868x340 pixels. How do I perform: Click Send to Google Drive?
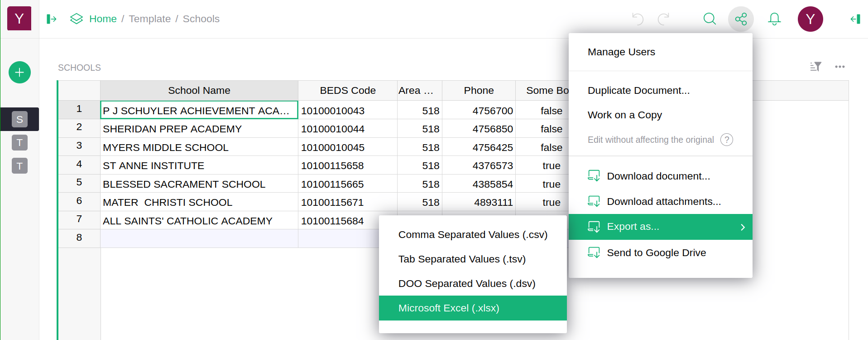click(656, 253)
